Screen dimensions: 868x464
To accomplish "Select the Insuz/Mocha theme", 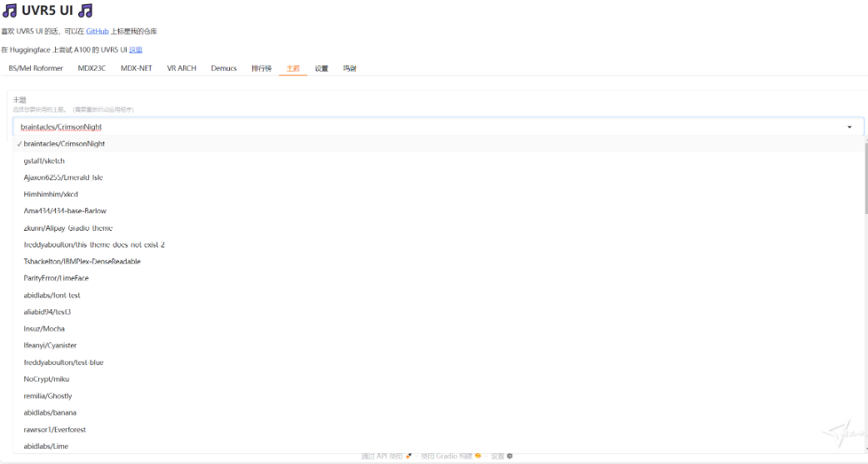I will pos(438,328).
